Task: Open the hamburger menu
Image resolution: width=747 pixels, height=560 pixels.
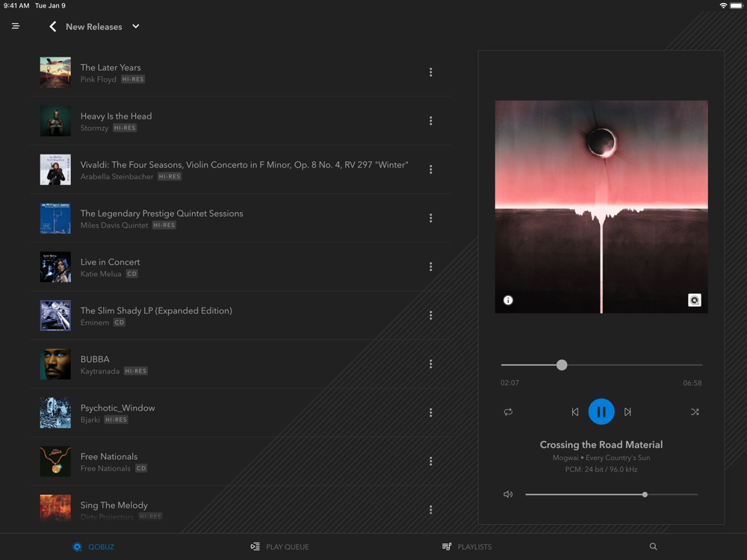Action: tap(15, 26)
